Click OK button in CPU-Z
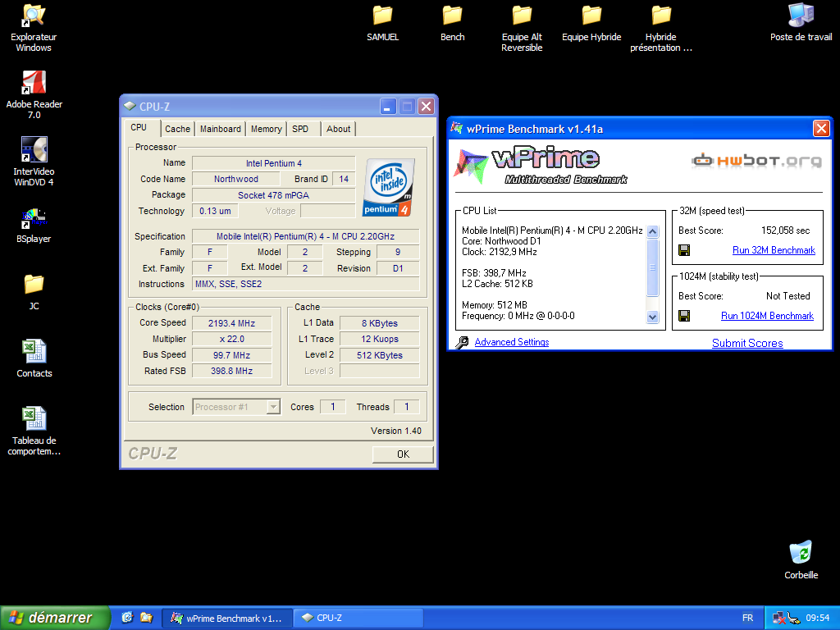The width and height of the screenshot is (840, 630). (x=403, y=454)
